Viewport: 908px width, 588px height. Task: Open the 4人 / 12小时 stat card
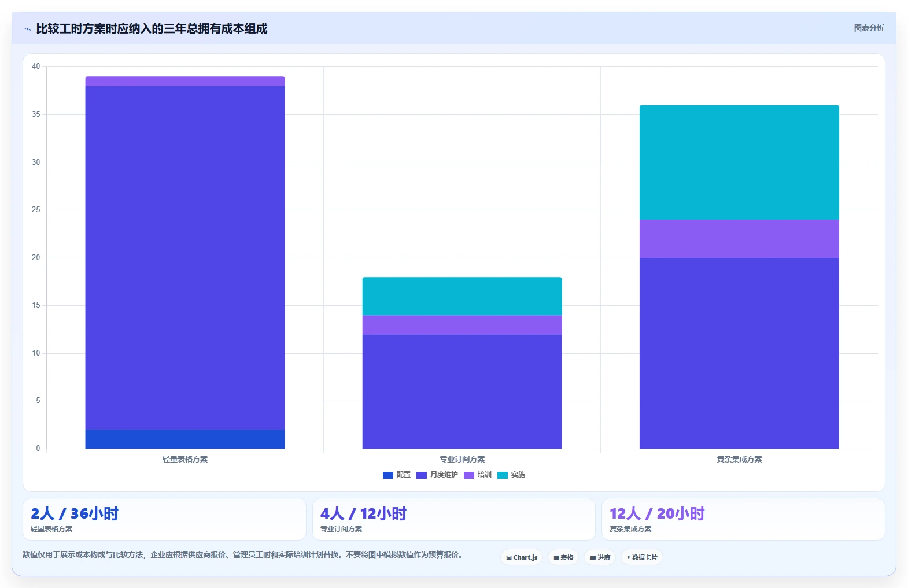coord(454,519)
